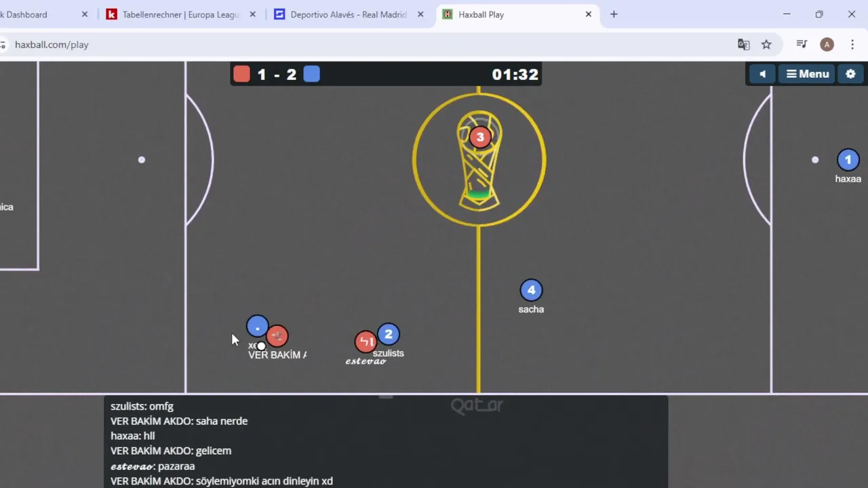Open the page translate icon
868x488 pixels.
click(x=744, y=45)
